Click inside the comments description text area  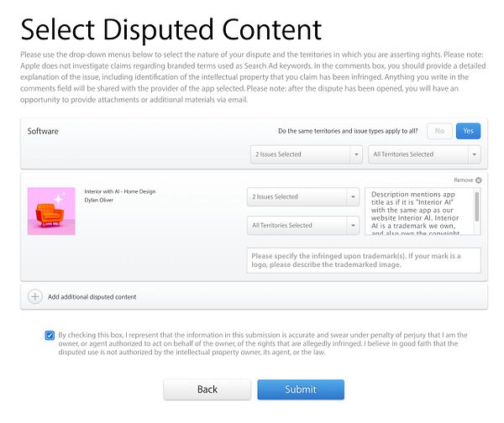418,212
